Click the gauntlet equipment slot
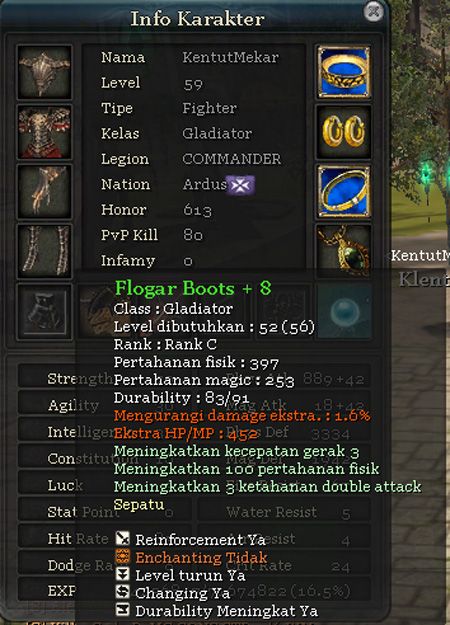 click(44, 191)
